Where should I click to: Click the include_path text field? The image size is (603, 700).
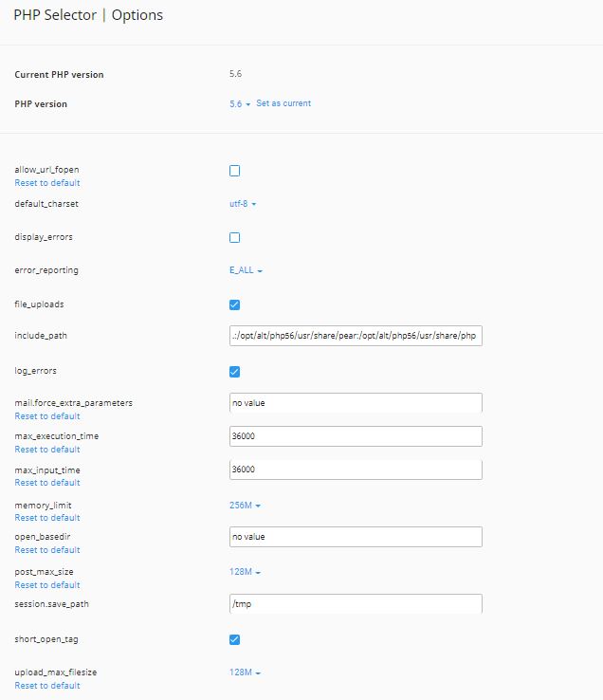356,336
